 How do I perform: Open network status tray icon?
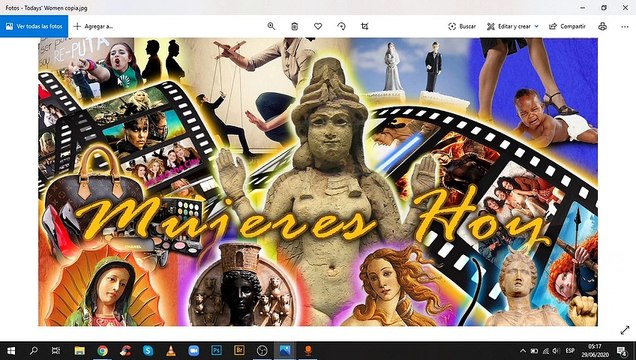(x=546, y=351)
